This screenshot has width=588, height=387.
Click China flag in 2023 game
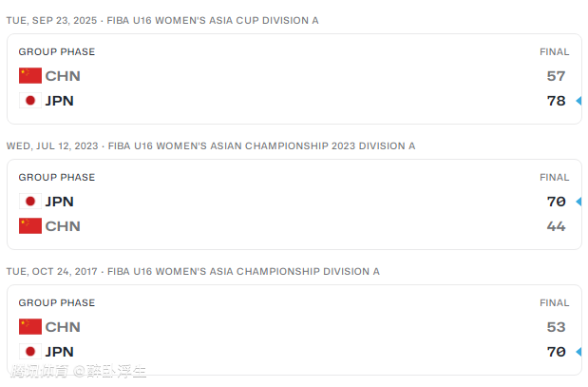[x=30, y=226]
